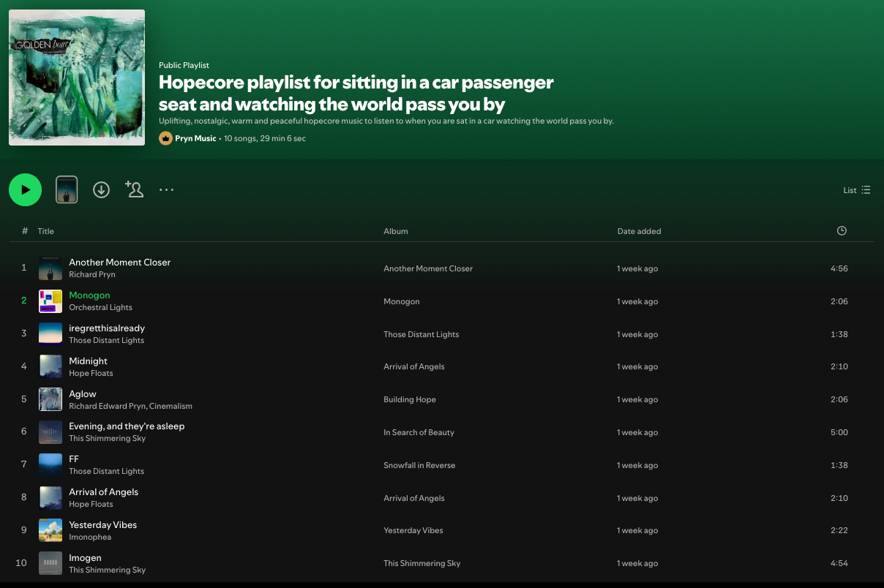
Task: Open the album Those Distant Lights
Action: click(421, 334)
